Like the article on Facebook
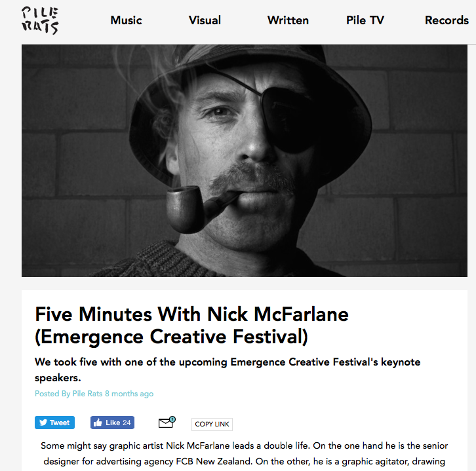This screenshot has width=476, height=471. coord(112,423)
